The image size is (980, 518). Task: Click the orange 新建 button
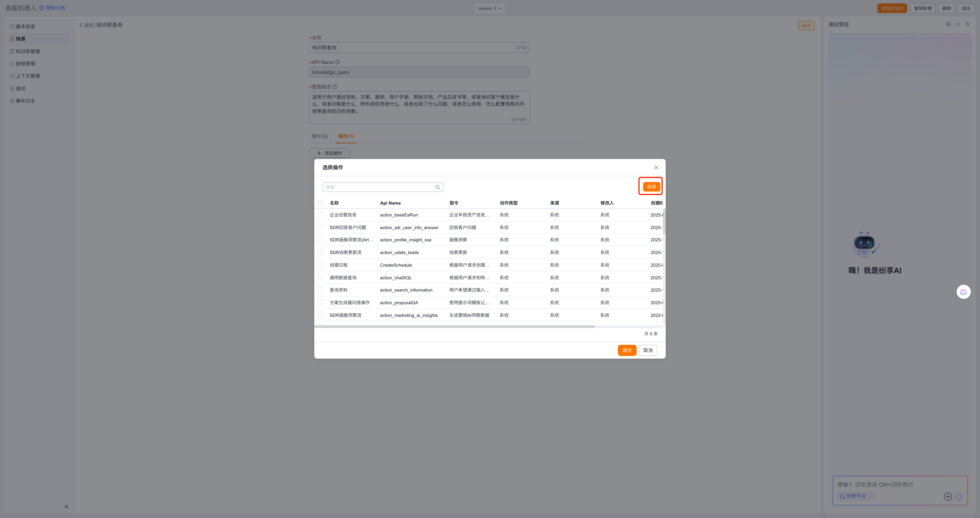651,187
